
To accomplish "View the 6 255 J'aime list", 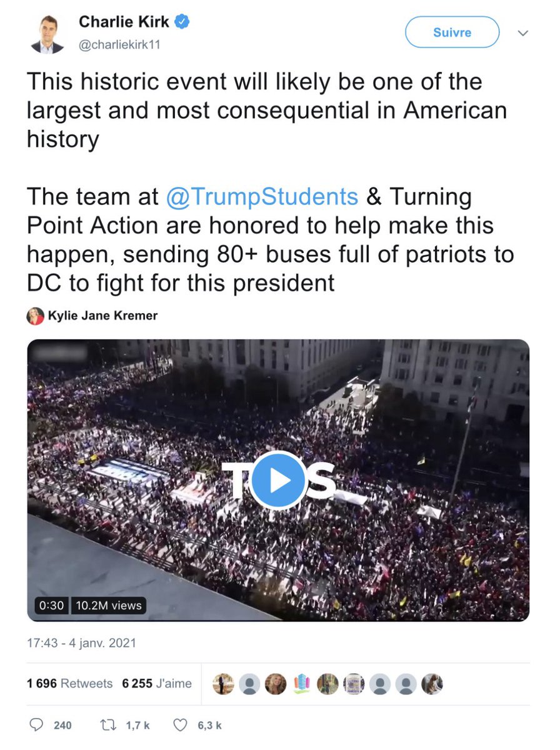I will click(157, 684).
